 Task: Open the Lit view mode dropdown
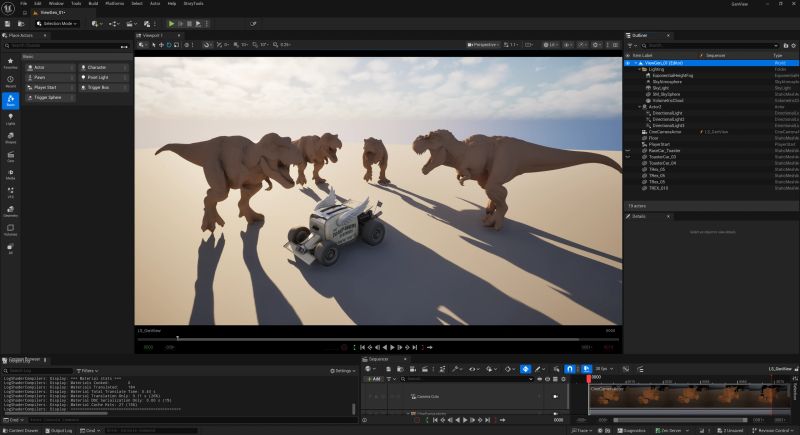(549, 45)
